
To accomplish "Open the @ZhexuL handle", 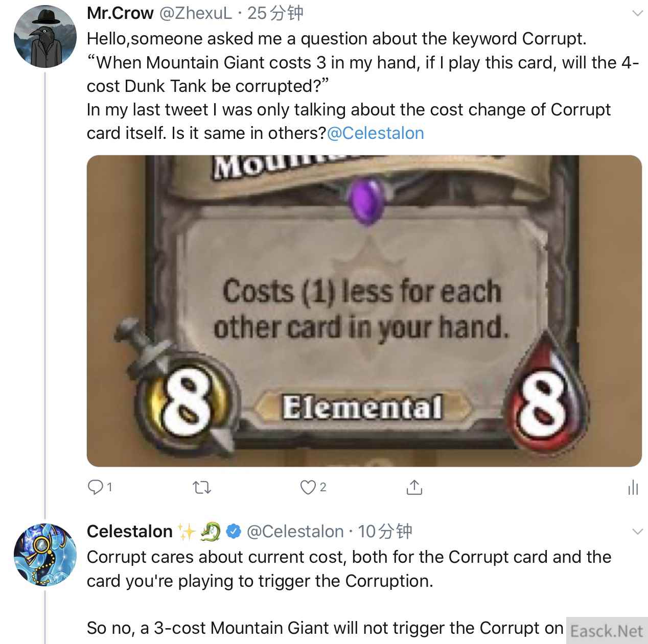I will pyautogui.click(x=196, y=13).
